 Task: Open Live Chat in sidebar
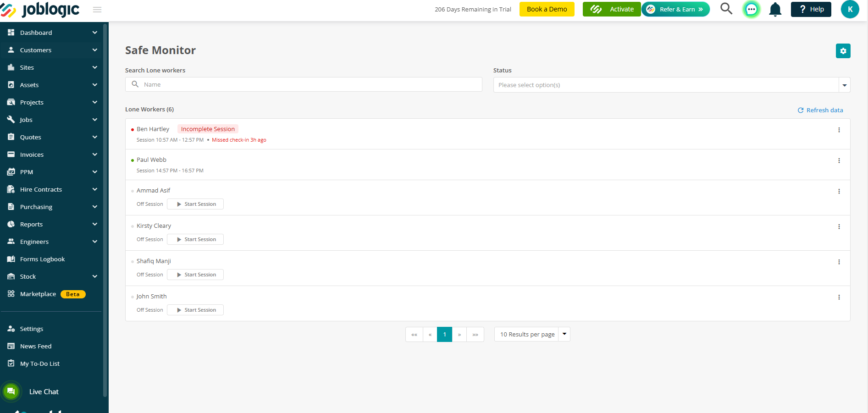point(44,391)
